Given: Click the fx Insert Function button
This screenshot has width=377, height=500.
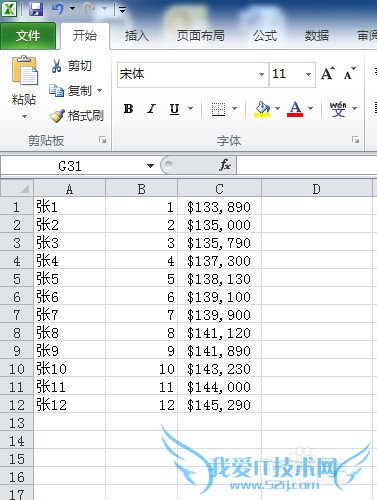Looking at the screenshot, I should coord(225,165).
